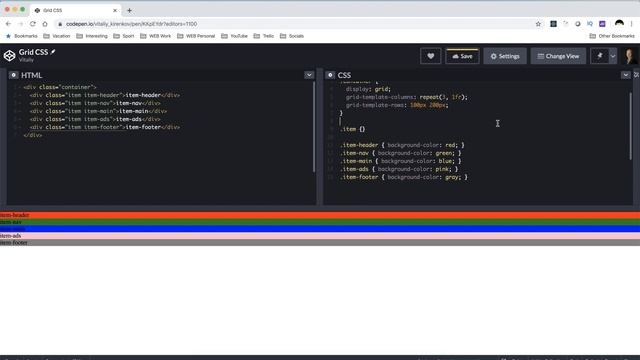640x360 pixels.
Task: Go to browser home page
Action: pos(45,24)
